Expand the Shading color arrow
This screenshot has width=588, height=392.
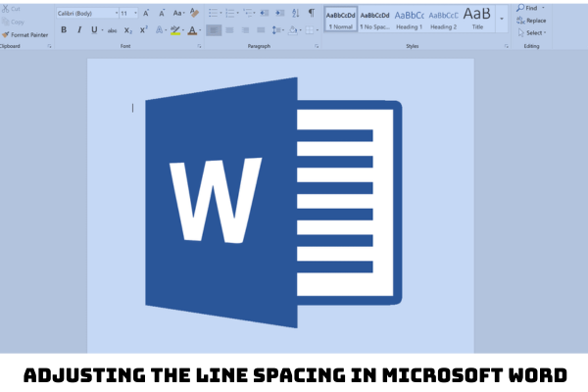pyautogui.click(x=301, y=30)
